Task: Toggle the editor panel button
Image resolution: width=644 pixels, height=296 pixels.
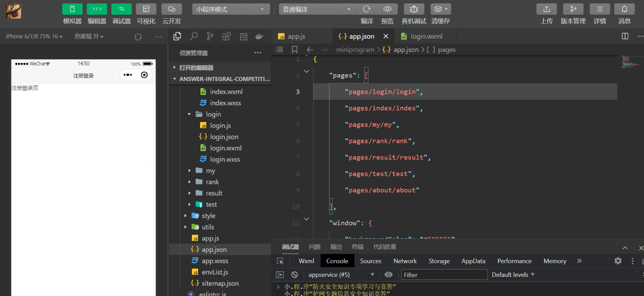Action: click(97, 9)
